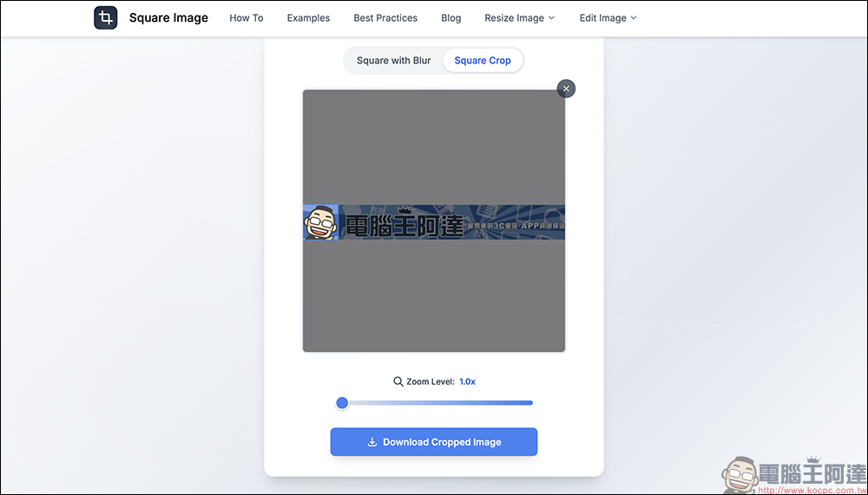This screenshot has height=495, width=868.
Task: Go to the Examples page
Action: click(x=308, y=17)
